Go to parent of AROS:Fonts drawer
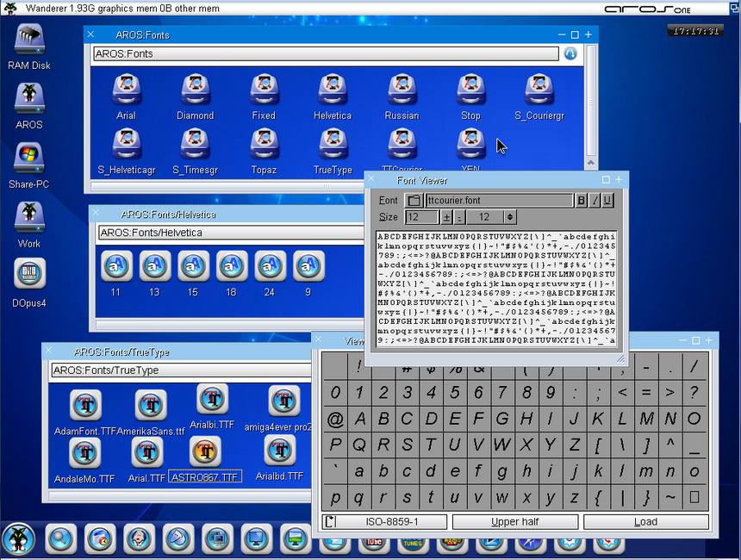The height and width of the screenshot is (560, 741). point(570,53)
